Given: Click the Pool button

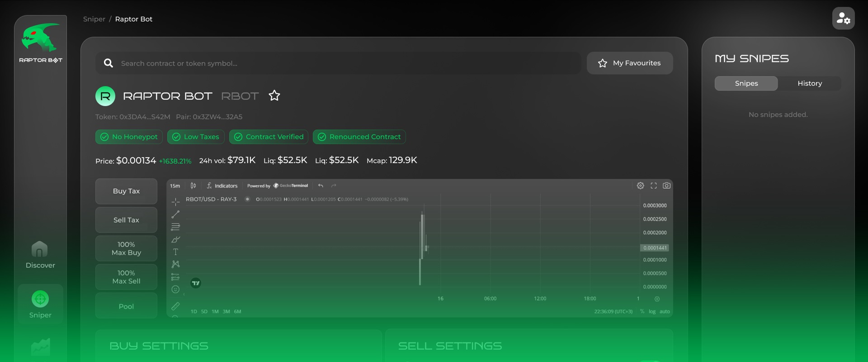Looking at the screenshot, I should coord(126,306).
